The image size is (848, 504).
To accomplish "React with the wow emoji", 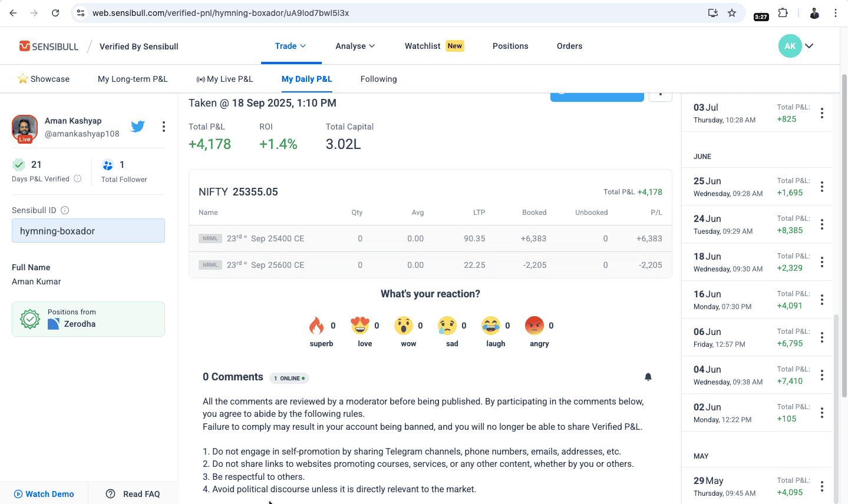I will click(x=403, y=326).
